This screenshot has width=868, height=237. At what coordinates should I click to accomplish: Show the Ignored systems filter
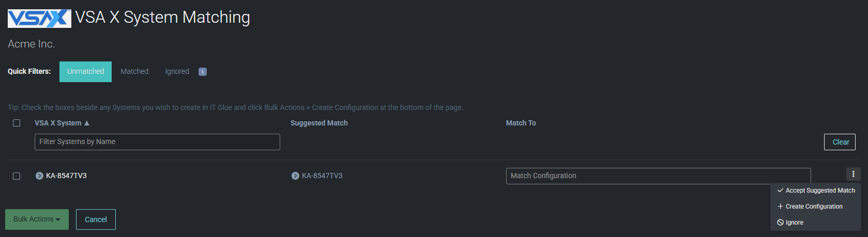(177, 71)
